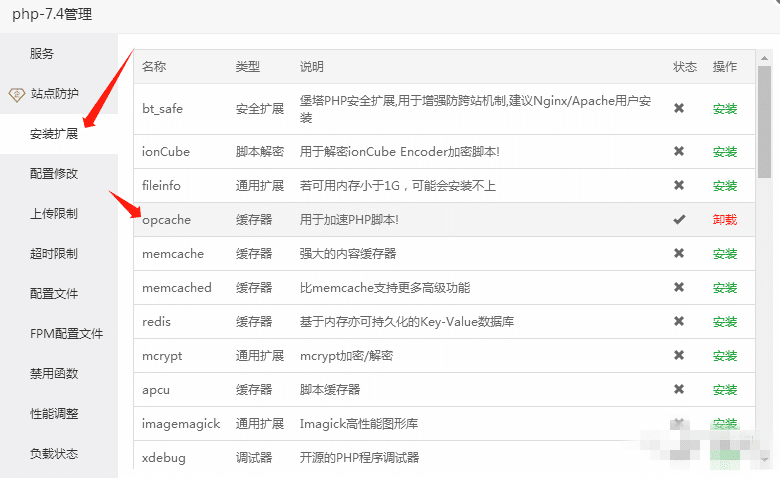Open the 站点防护 menu item
The image size is (780, 478).
tap(54, 94)
